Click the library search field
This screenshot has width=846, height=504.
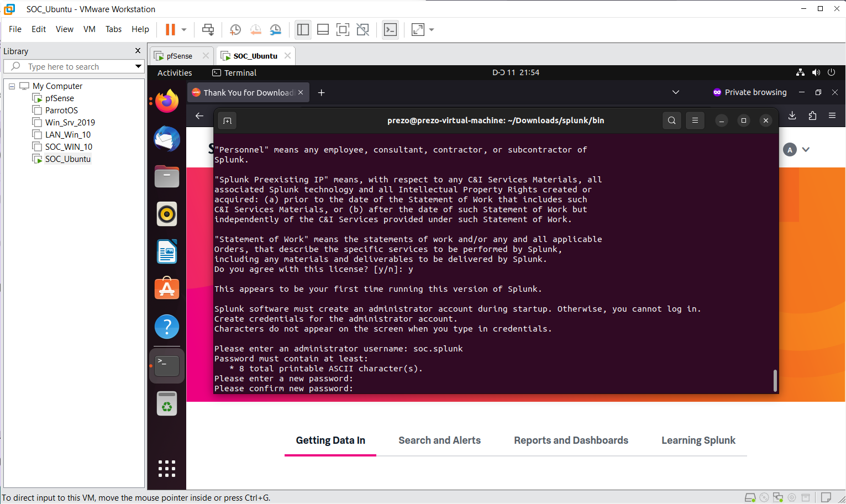[73, 66]
